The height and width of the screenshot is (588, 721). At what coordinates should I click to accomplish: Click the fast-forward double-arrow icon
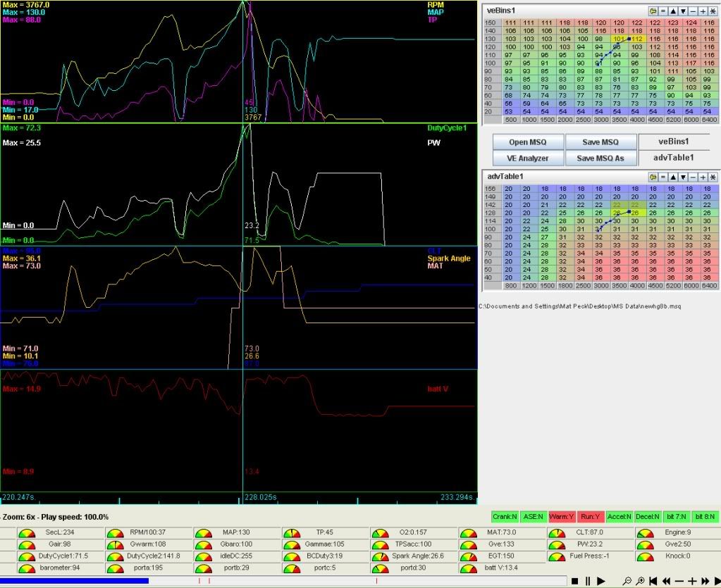click(x=705, y=581)
